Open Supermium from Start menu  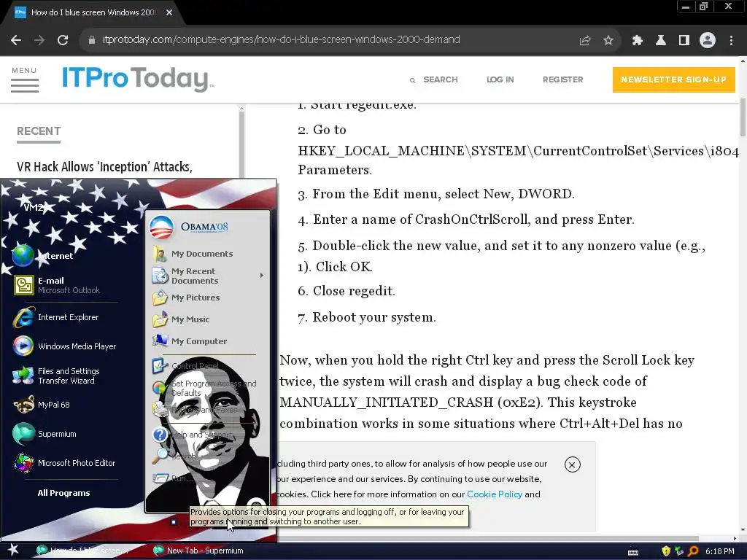[45, 434]
